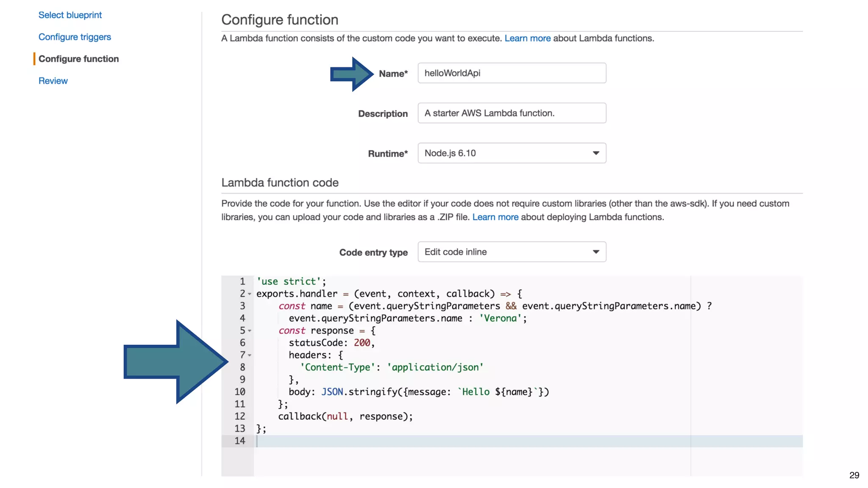Click line number 10 in gutter

pos(239,392)
